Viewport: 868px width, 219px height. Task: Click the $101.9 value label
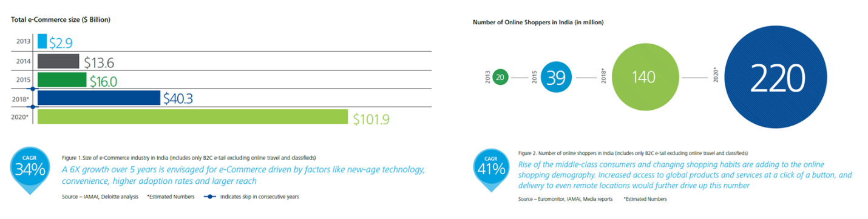click(x=371, y=119)
